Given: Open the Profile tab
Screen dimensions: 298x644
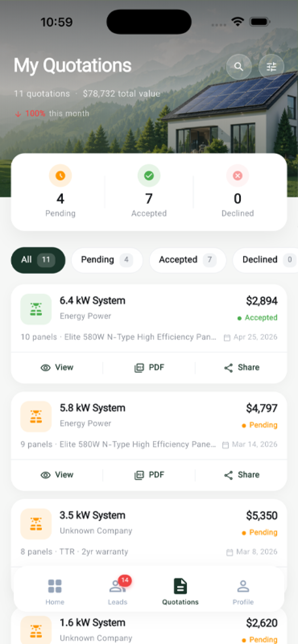Looking at the screenshot, I should 243,591.
